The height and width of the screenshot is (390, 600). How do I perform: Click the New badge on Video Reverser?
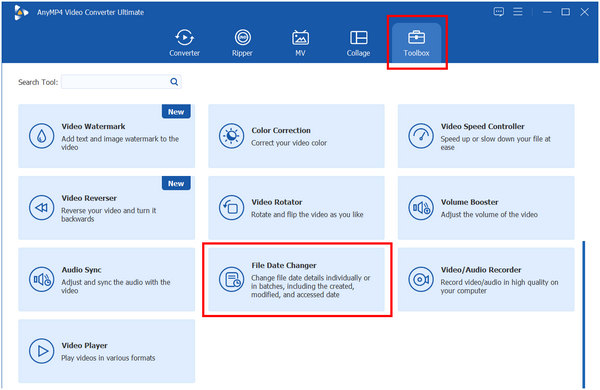coord(176,183)
